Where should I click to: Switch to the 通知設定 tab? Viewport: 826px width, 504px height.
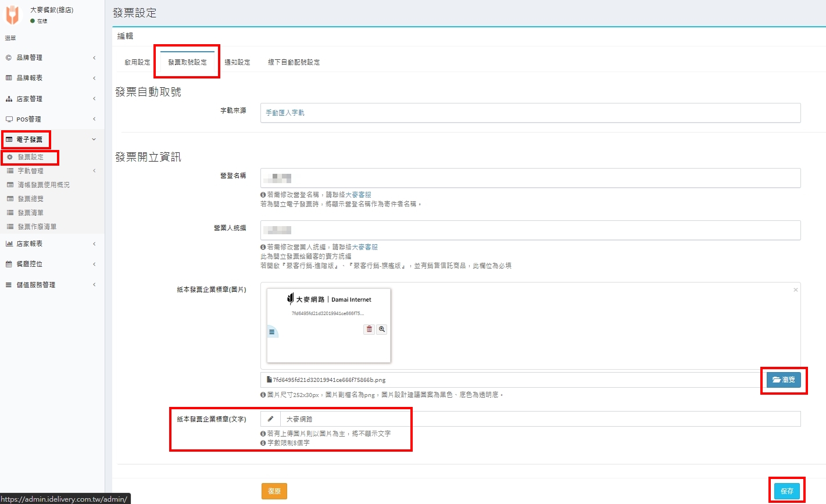[x=237, y=62]
